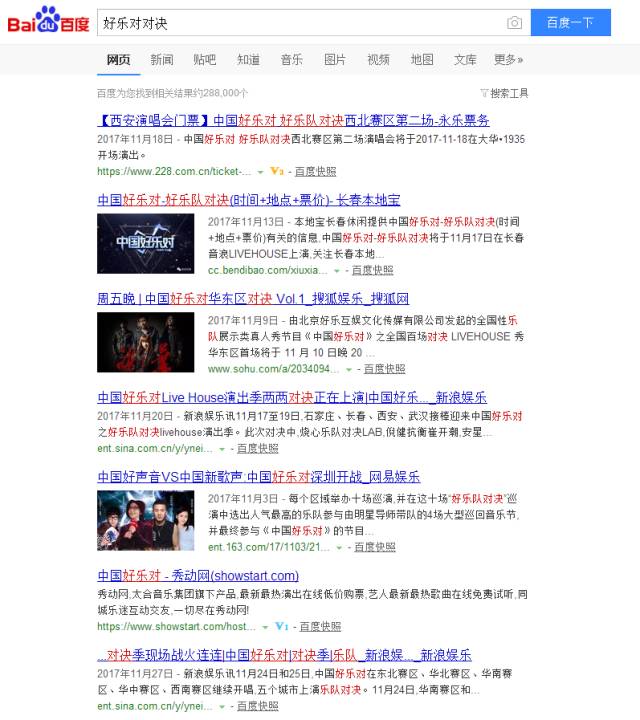Open the 知道 tab

(x=248, y=60)
